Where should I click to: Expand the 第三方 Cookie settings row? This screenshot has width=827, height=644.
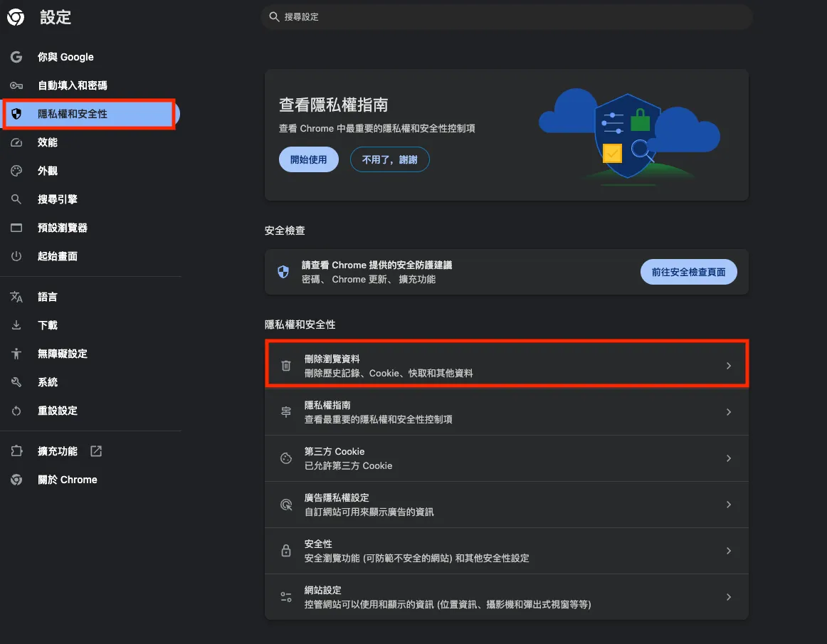pyautogui.click(x=728, y=458)
